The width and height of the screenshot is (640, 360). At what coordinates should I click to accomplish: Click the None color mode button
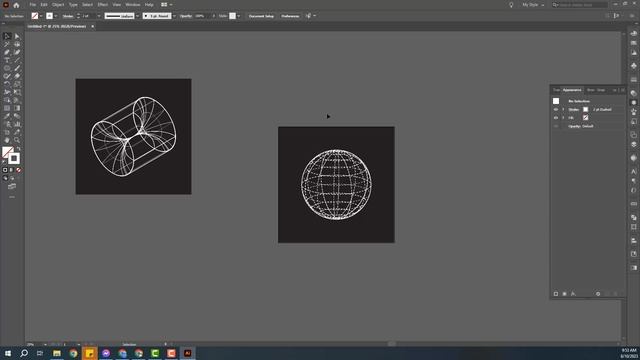click(x=18, y=170)
